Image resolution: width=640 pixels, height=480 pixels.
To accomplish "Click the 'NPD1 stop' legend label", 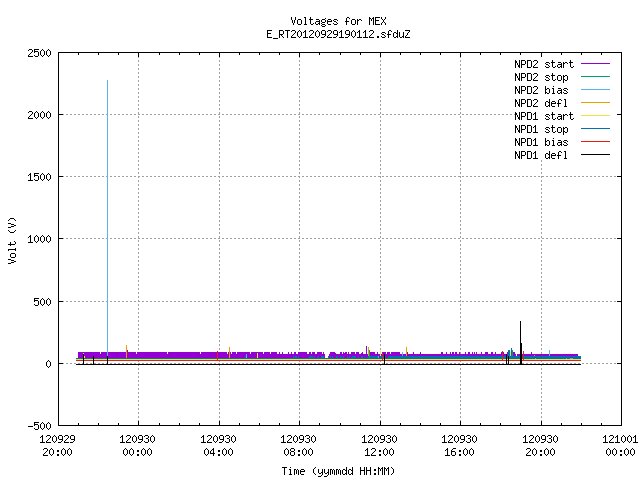I will (x=541, y=129).
